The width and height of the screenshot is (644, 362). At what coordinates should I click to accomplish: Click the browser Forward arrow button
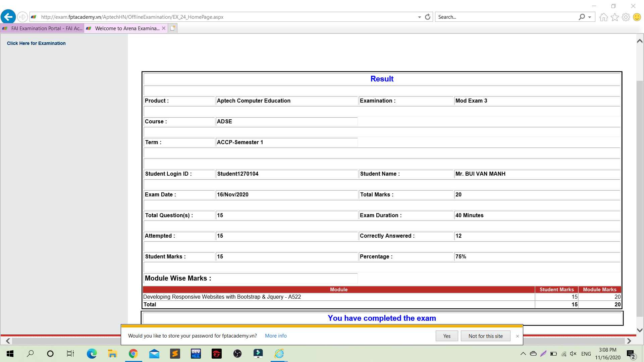[22, 17]
